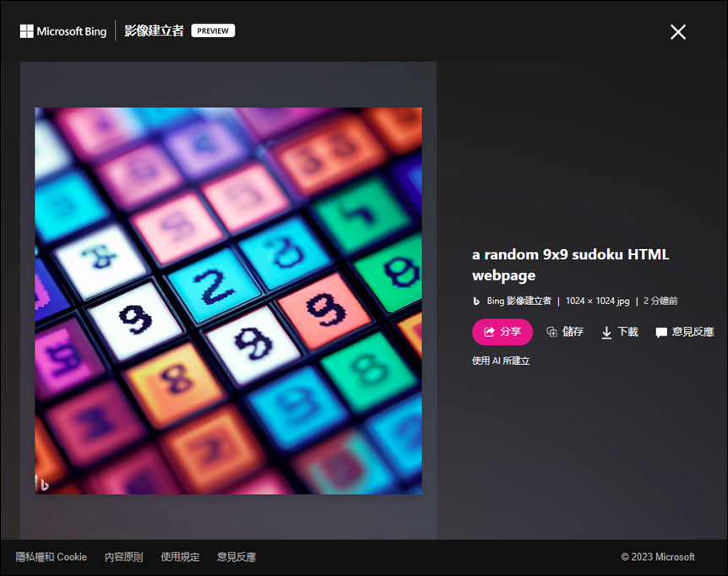Screen dimensions: 728x576
Task: Open the 隱私權和 Cookie footer link
Action: (x=51, y=557)
